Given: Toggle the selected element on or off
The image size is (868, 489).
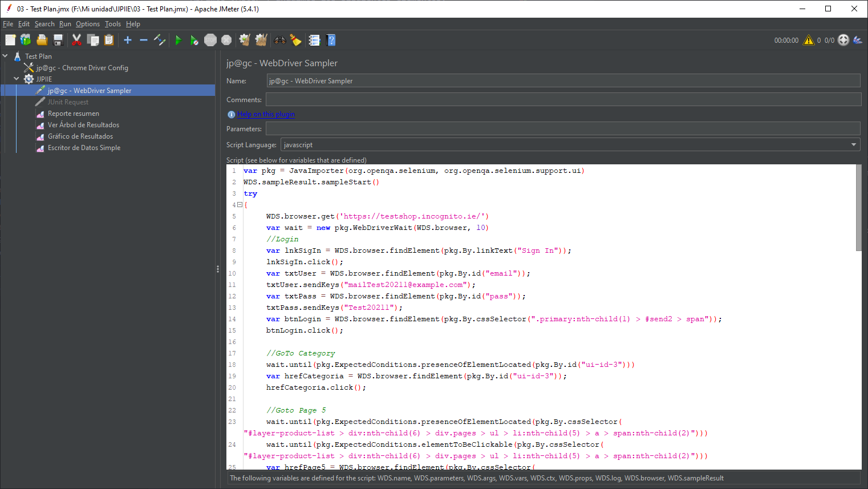Looking at the screenshot, I should 160,40.
